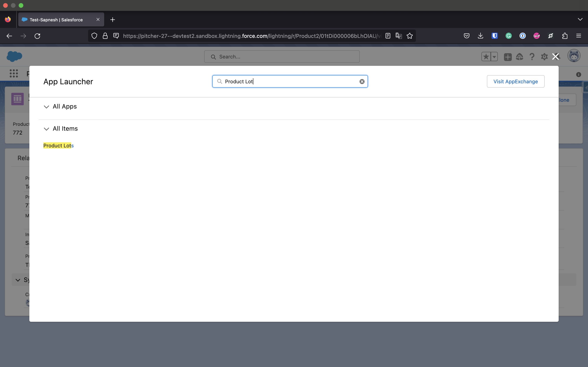Go back to the previous page
The height and width of the screenshot is (367, 588).
pyautogui.click(x=9, y=36)
